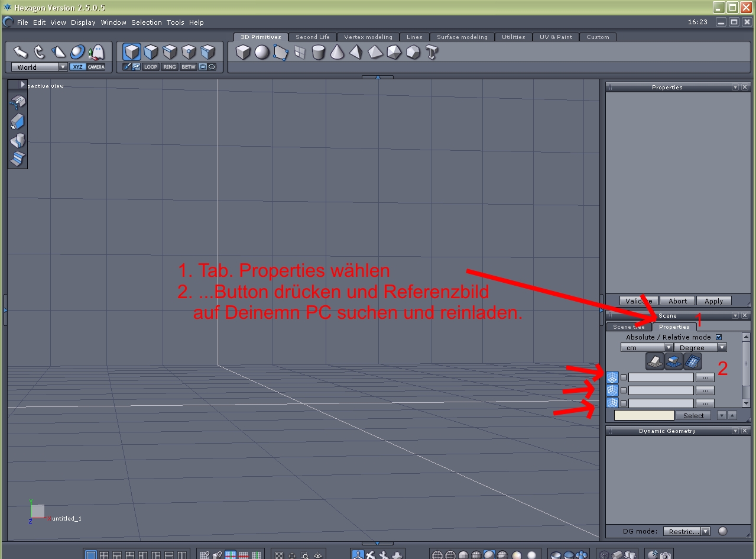
Task: Open the World coordinate dropdown
Action: click(x=39, y=67)
